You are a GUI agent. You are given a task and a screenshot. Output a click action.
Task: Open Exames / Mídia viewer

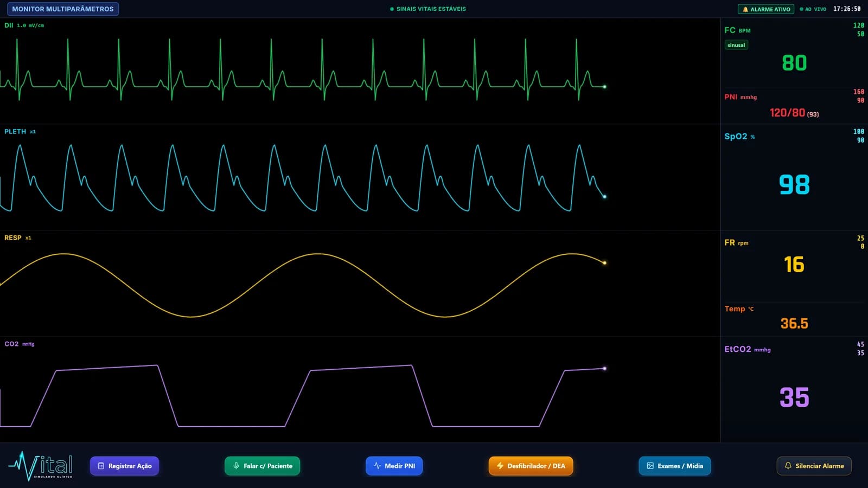tap(674, 466)
